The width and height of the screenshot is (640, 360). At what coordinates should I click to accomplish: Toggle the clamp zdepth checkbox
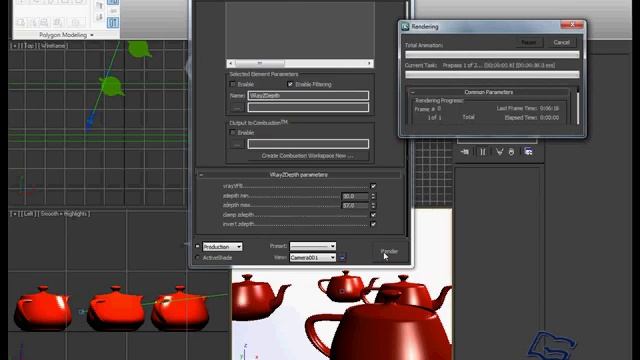373,215
